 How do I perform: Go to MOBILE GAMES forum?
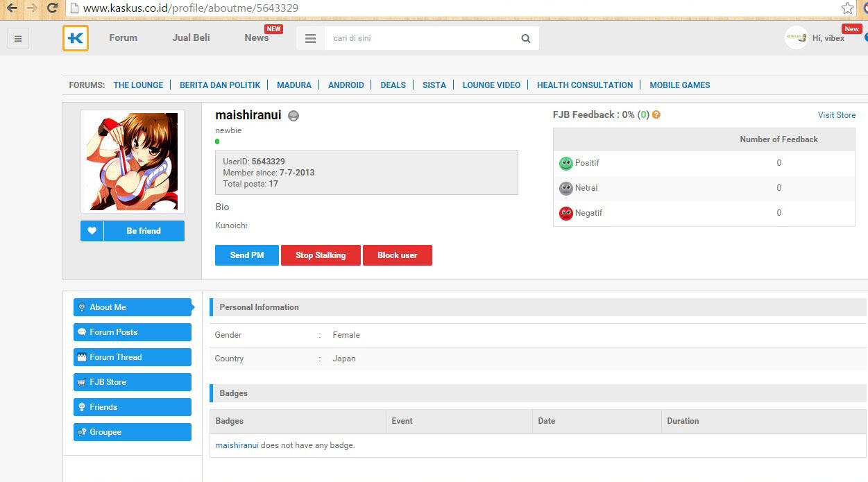point(680,85)
